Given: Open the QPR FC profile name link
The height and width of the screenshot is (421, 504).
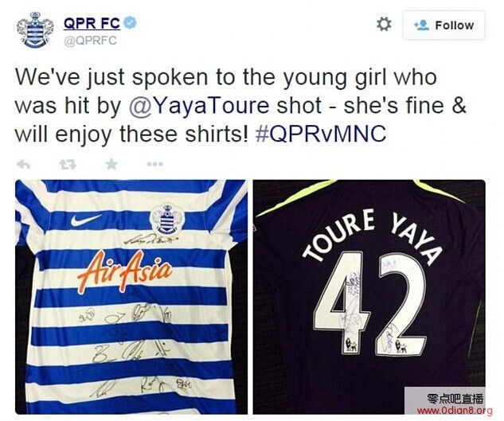Looking at the screenshot, I should tap(92, 23).
